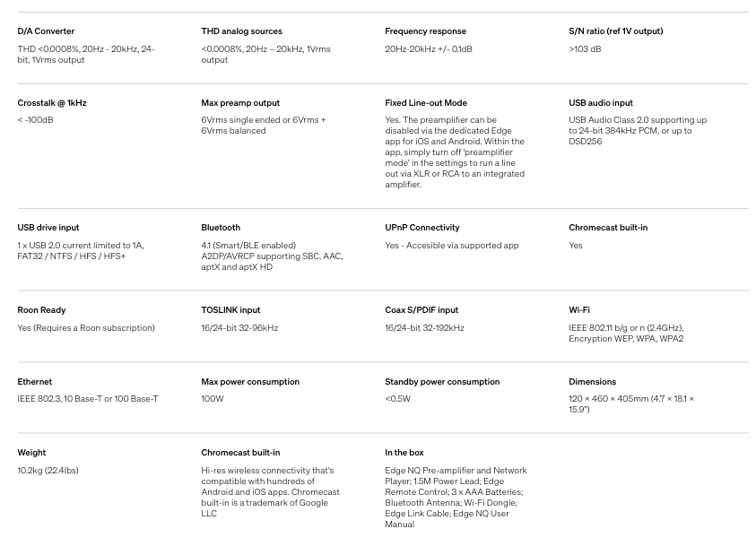Click the In the box heading
The image size is (756, 555).
(x=404, y=453)
